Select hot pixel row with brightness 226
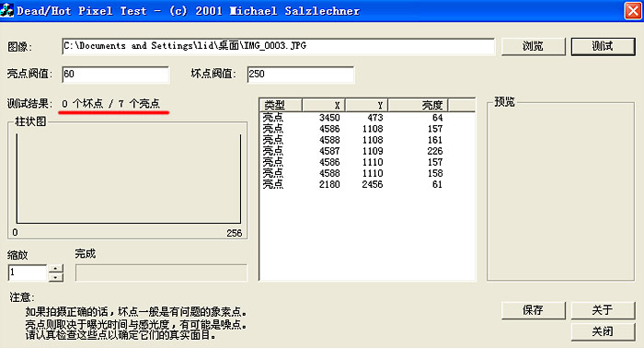Image resolution: width=644 pixels, height=348 pixels. point(368,151)
